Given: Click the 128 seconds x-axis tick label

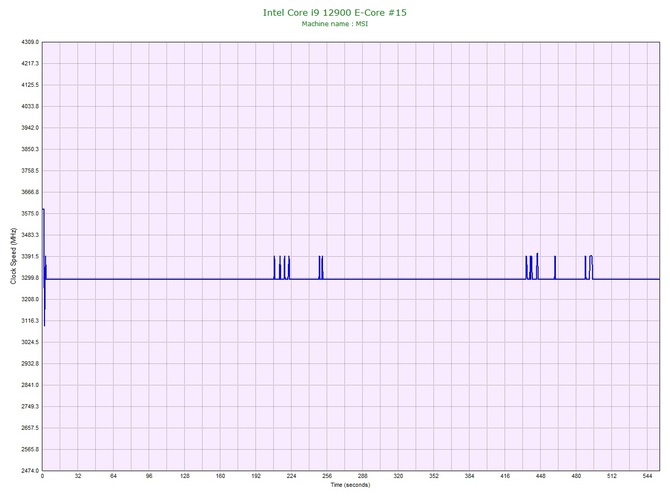Looking at the screenshot, I should (185, 476).
